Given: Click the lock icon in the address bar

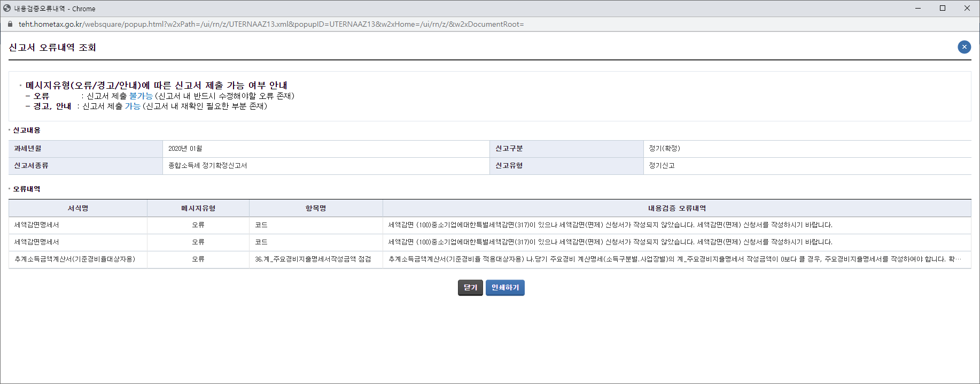Looking at the screenshot, I should pyautogui.click(x=10, y=24).
